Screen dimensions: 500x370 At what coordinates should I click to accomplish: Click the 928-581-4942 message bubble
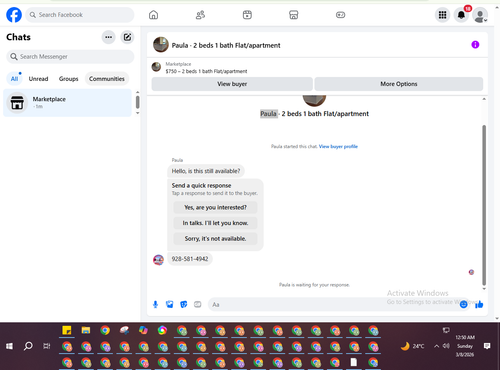190,259
